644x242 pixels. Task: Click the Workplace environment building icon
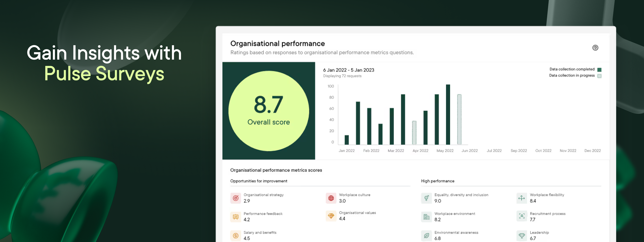pyautogui.click(x=426, y=217)
